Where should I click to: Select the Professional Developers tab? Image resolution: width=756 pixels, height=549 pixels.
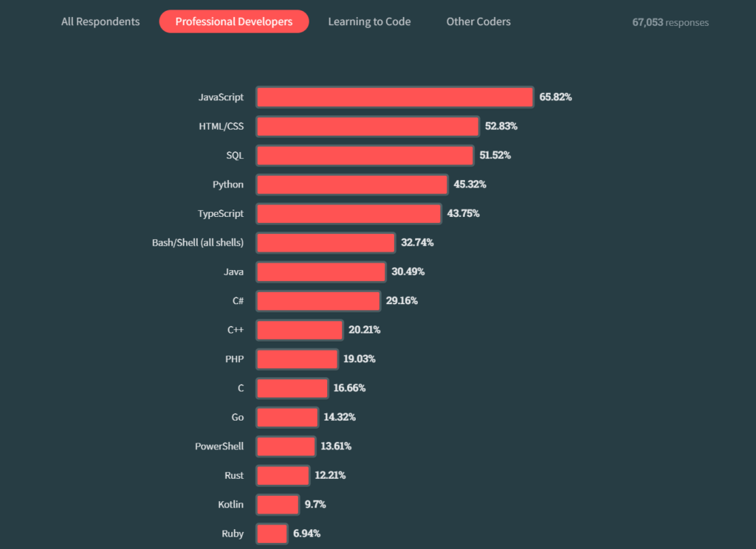click(x=234, y=21)
